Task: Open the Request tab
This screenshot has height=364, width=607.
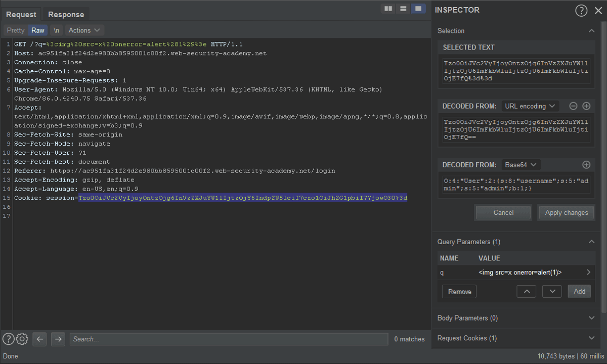Action: point(21,15)
